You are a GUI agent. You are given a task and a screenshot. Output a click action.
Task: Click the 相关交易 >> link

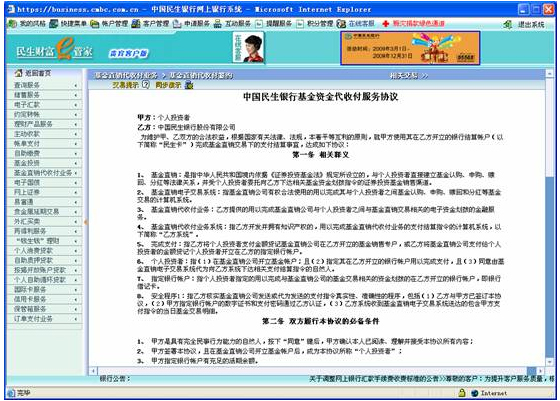pyautogui.click(x=409, y=76)
